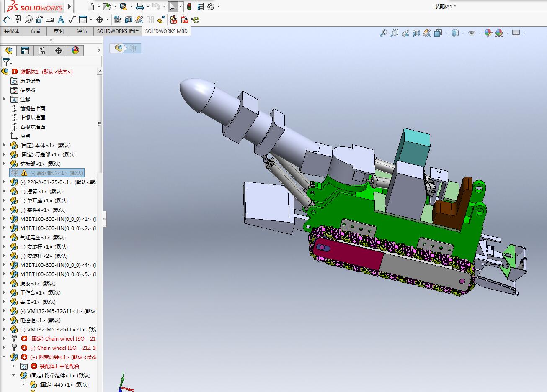Click the feature tree vertical scrollbar
This screenshot has width=547, height=392.
pyautogui.click(x=100, y=123)
